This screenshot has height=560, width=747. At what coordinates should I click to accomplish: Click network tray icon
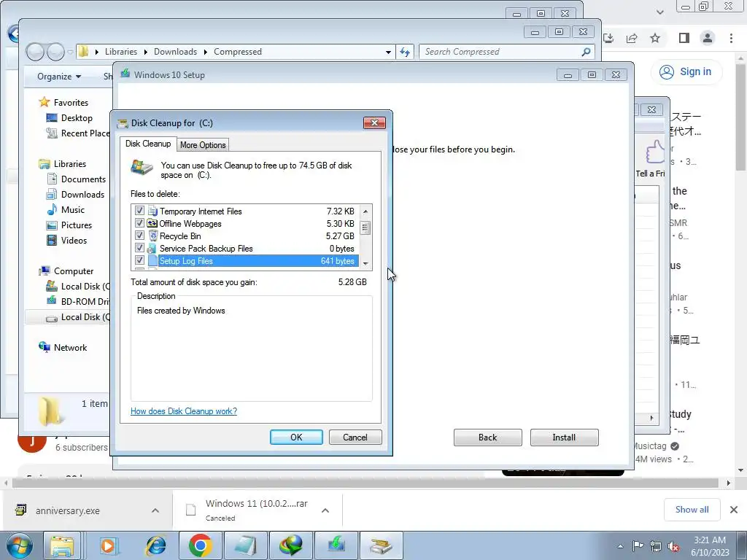(656, 546)
